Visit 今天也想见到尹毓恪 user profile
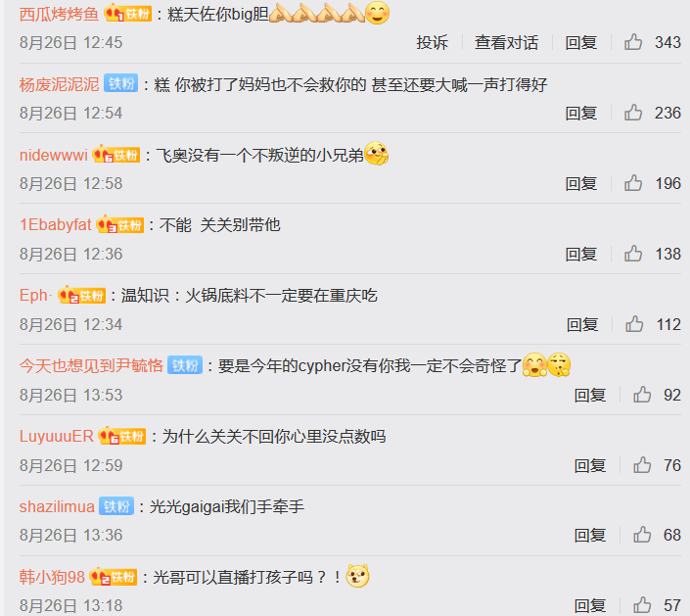This screenshot has height=616, width=690. [x=91, y=365]
